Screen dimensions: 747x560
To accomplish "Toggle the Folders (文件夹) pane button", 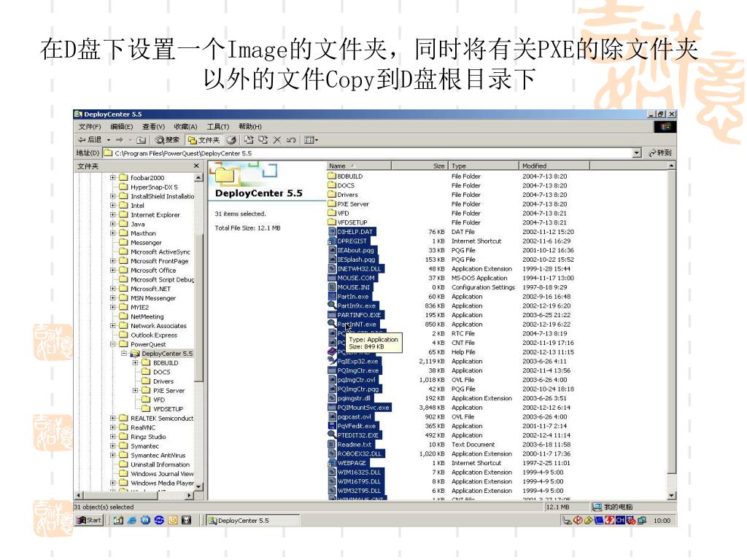I will [204, 140].
